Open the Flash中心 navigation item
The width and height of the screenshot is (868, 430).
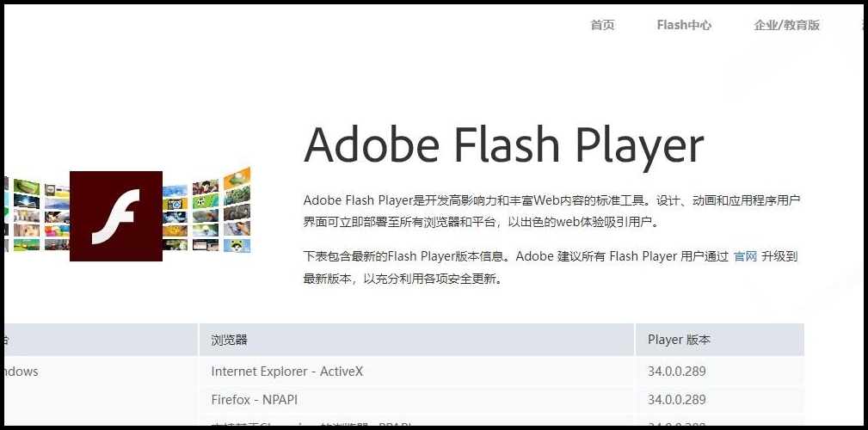[x=684, y=25]
